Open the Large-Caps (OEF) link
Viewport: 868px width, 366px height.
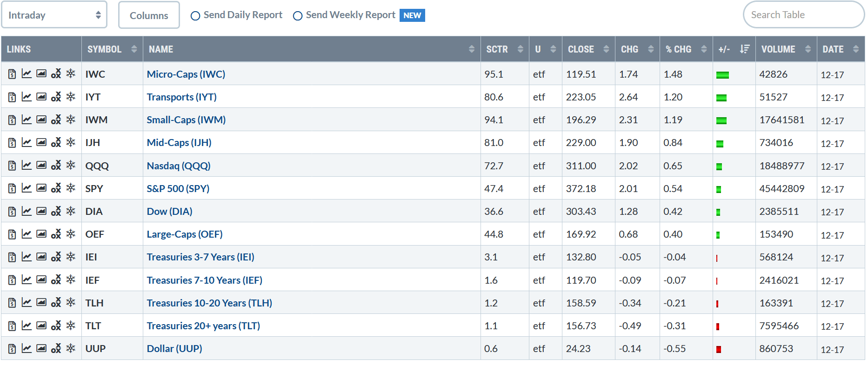(x=185, y=234)
